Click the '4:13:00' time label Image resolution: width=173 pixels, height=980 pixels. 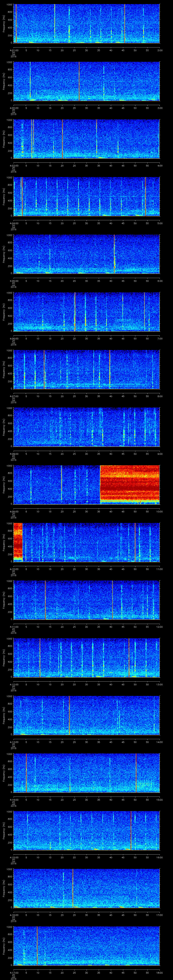14,742
